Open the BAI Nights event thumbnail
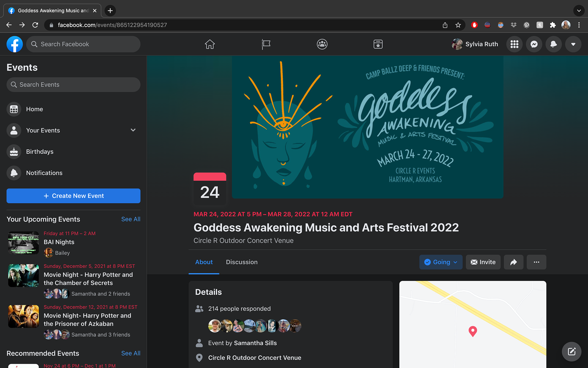The height and width of the screenshot is (368, 588). pyautogui.click(x=24, y=243)
